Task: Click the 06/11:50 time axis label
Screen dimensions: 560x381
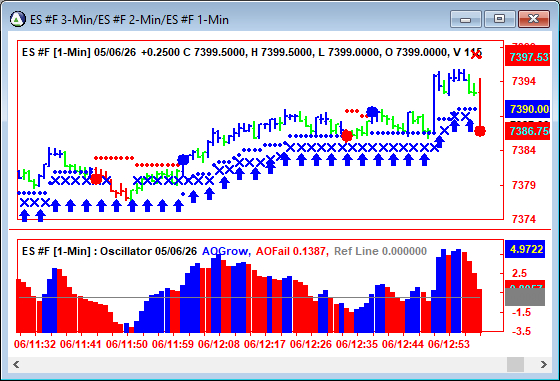Action: click(x=127, y=344)
